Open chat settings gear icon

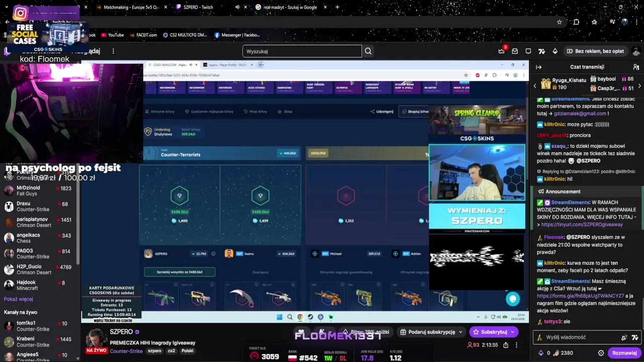tap(601, 353)
